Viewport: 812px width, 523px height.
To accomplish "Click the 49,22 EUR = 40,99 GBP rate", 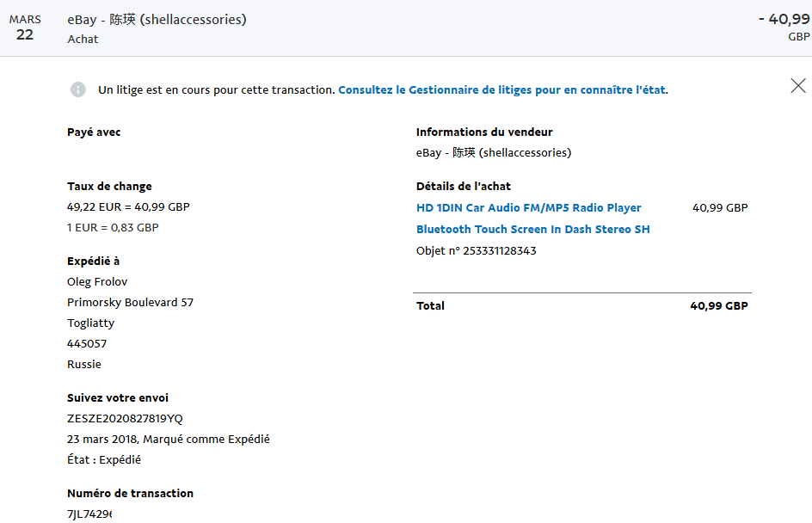I will coord(128,207).
